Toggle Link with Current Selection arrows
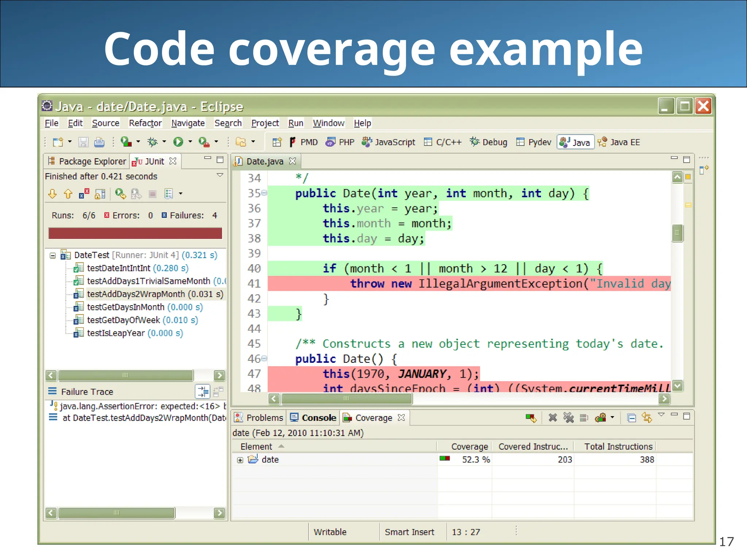The height and width of the screenshot is (560, 747). 647,418
